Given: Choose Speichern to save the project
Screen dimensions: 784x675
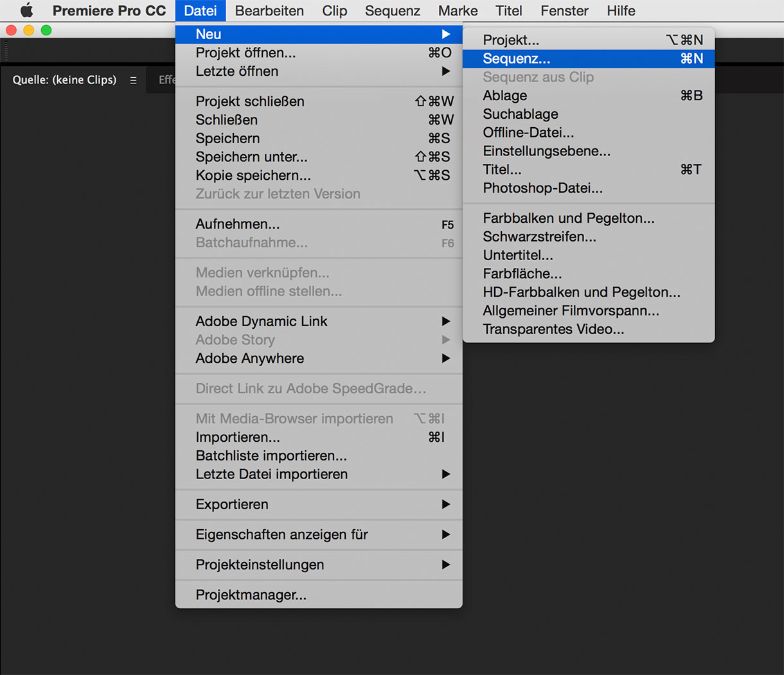Looking at the screenshot, I should pos(319,139).
